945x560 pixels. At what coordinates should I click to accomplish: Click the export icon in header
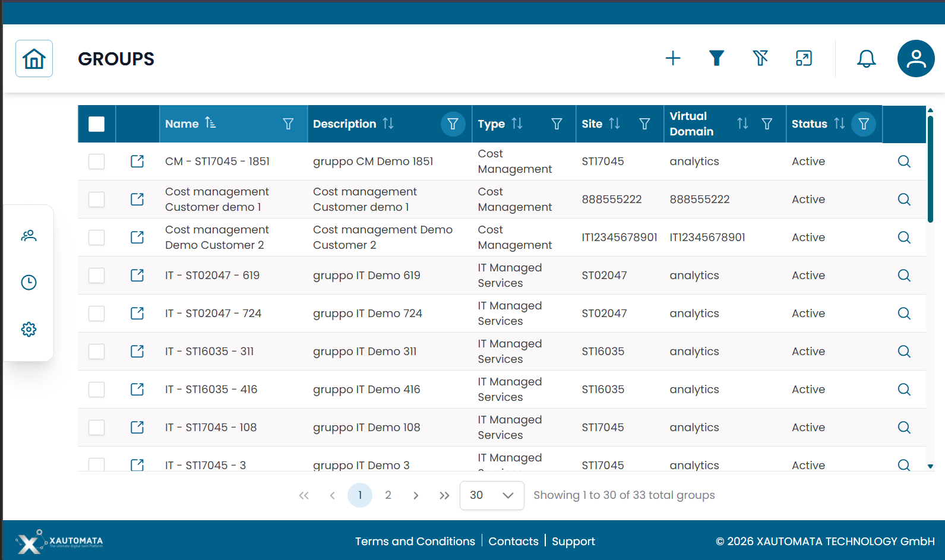[x=804, y=58]
